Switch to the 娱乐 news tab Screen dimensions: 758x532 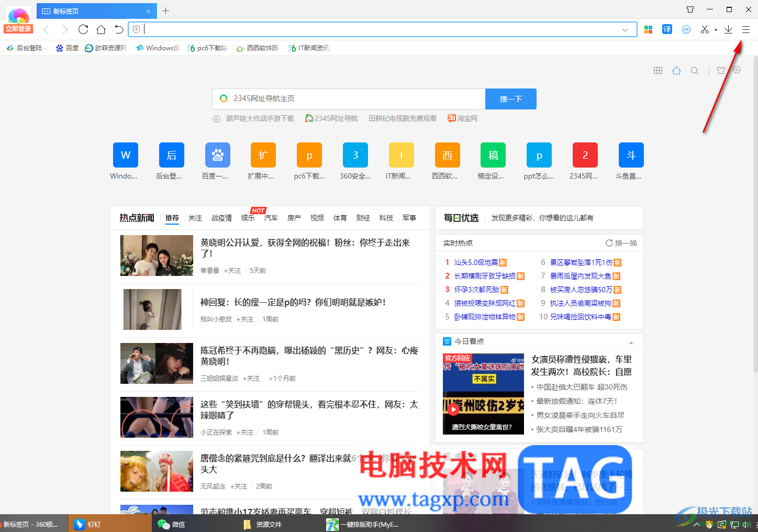coord(248,218)
